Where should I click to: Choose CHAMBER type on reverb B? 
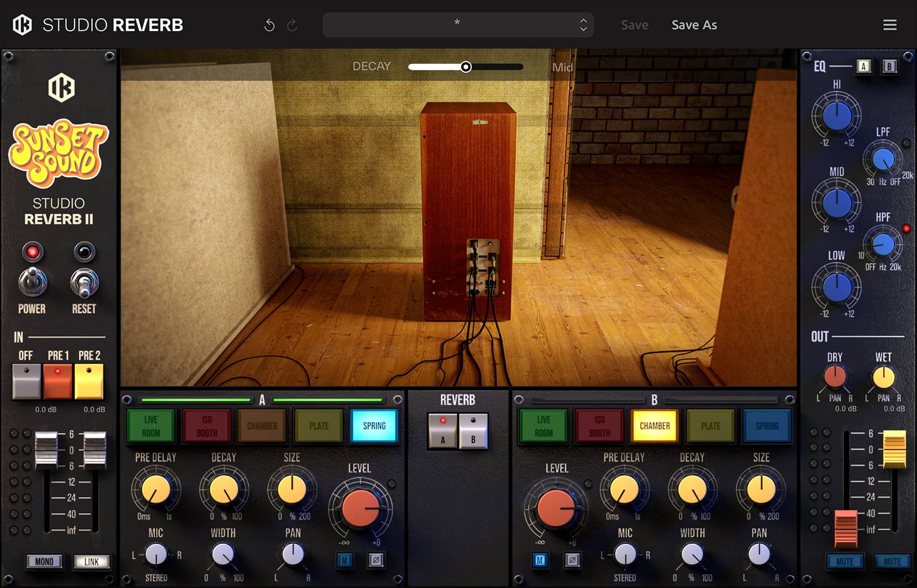pos(654,426)
